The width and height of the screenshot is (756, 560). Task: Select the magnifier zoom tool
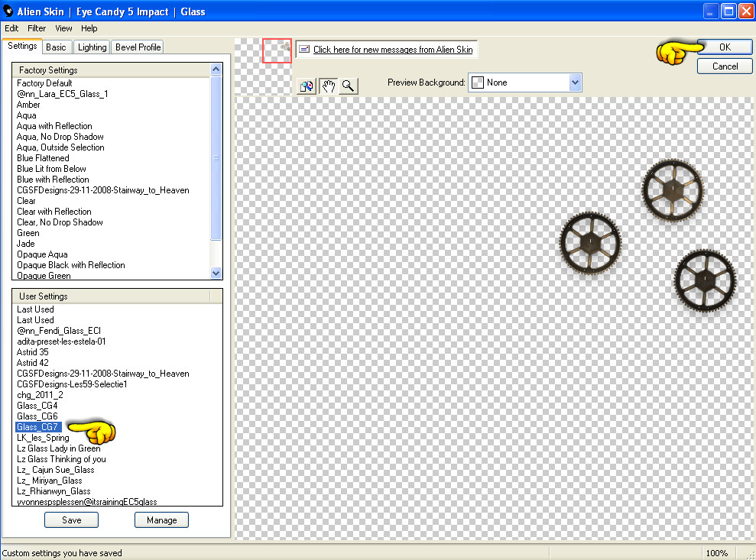pos(348,86)
